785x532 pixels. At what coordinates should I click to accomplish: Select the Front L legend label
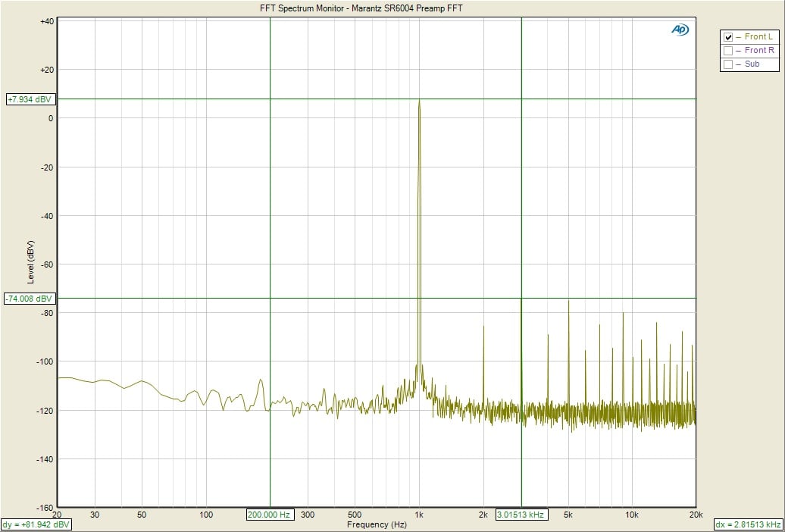pos(758,37)
